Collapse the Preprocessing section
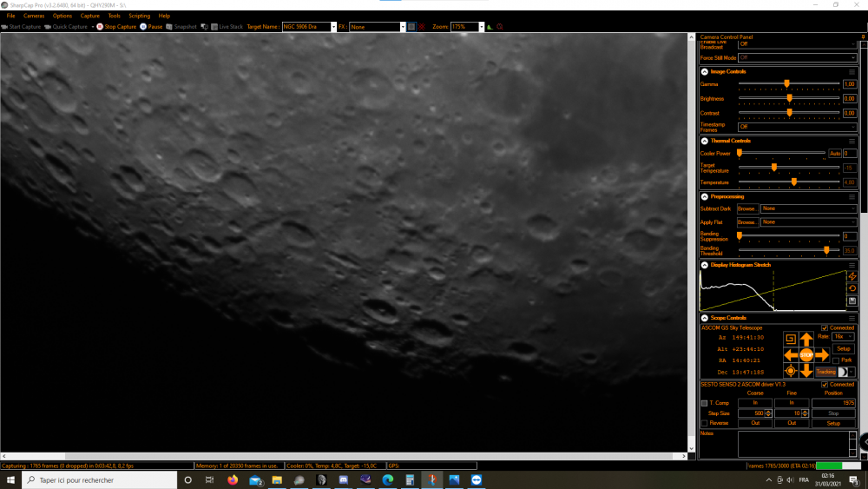The image size is (868, 489). [705, 197]
